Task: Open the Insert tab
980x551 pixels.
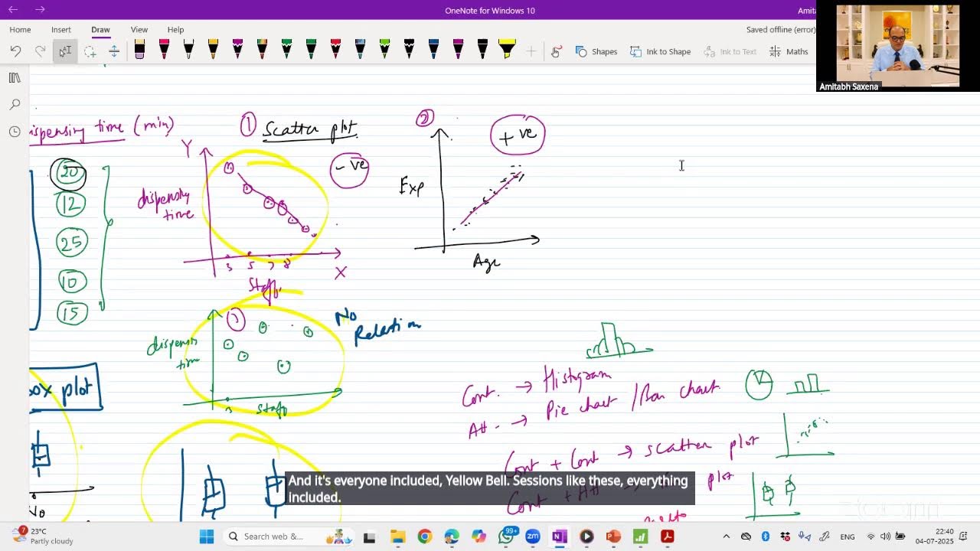Action: coord(61,30)
